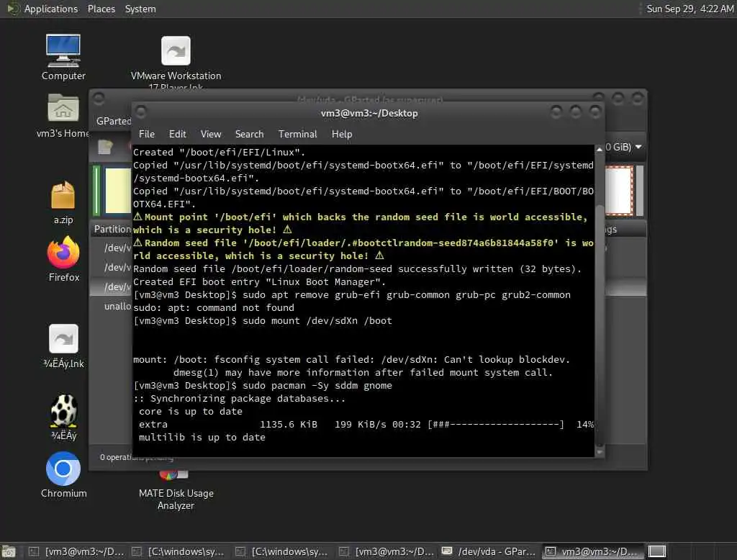Open the terminal Search menu
This screenshot has height=560, width=737.
[x=249, y=134]
